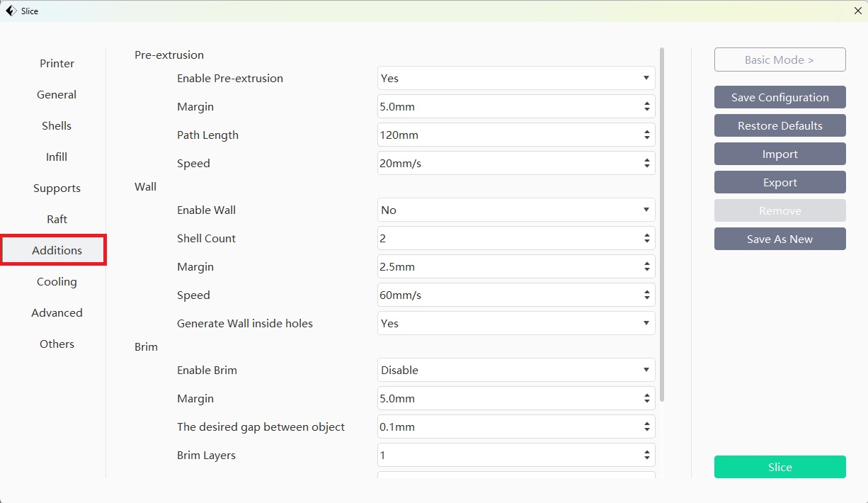Click the Save Configuration button
The height and width of the screenshot is (503, 868).
(x=780, y=98)
